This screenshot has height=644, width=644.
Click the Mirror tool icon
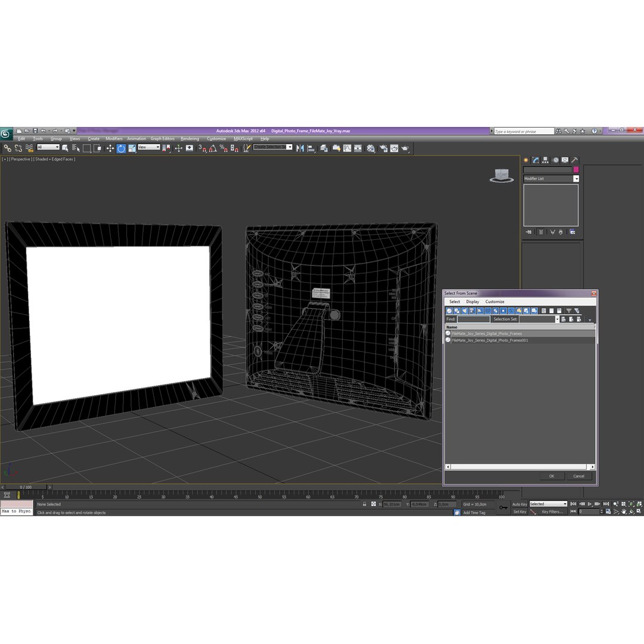(x=300, y=148)
